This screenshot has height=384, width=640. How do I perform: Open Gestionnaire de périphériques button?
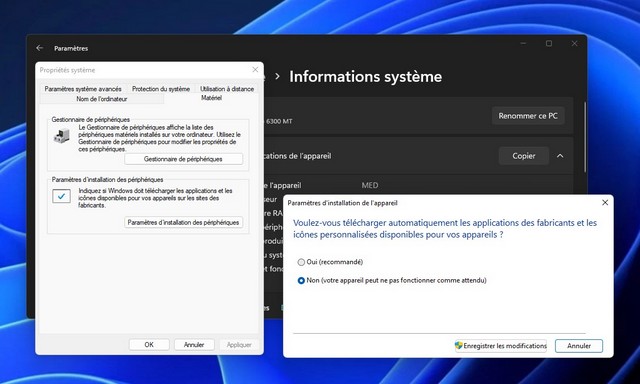coord(183,159)
